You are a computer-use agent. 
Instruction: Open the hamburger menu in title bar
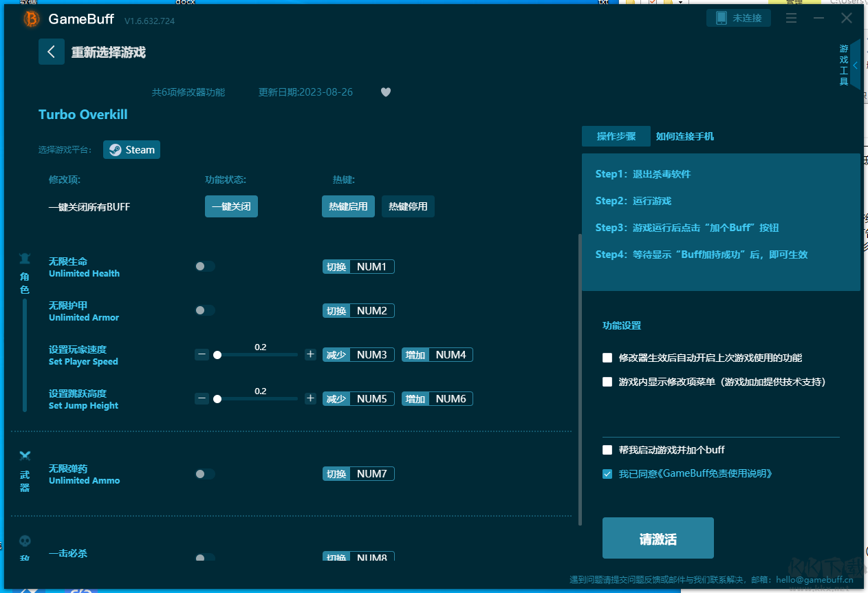pos(791,19)
